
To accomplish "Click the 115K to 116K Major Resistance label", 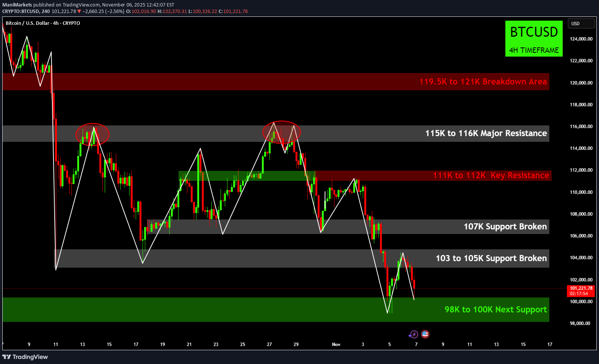I will click(x=486, y=133).
